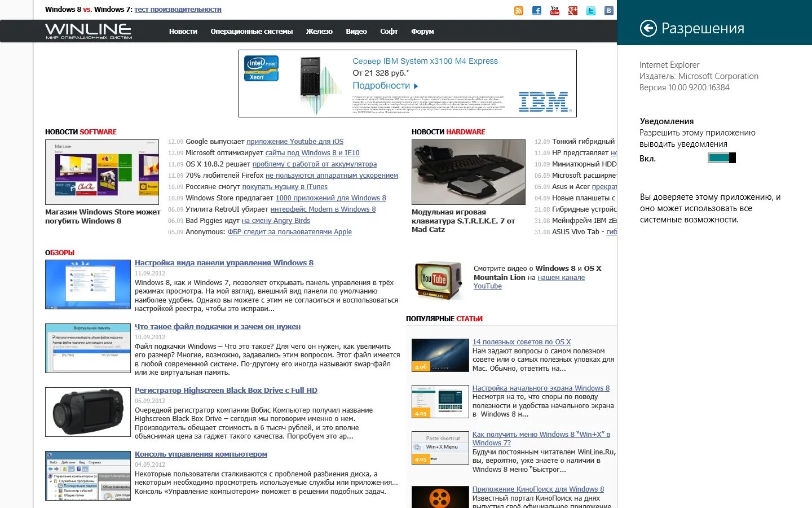Click the Подробности link in IBM banner
This screenshot has width=812, height=508.
point(386,86)
